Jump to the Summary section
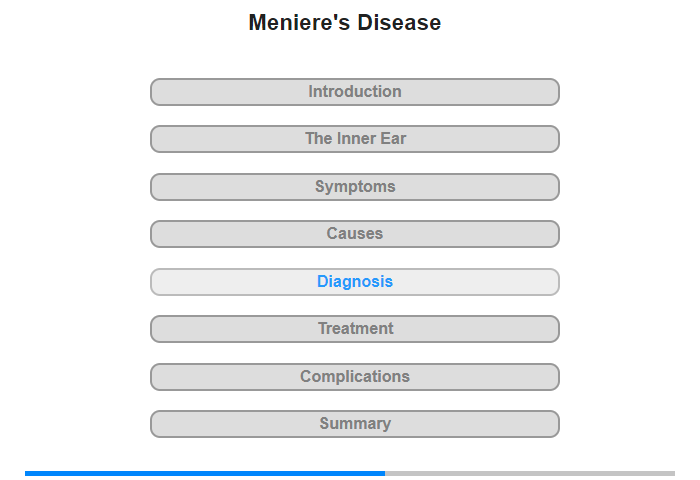This screenshot has width=700, height=480. coord(354,424)
